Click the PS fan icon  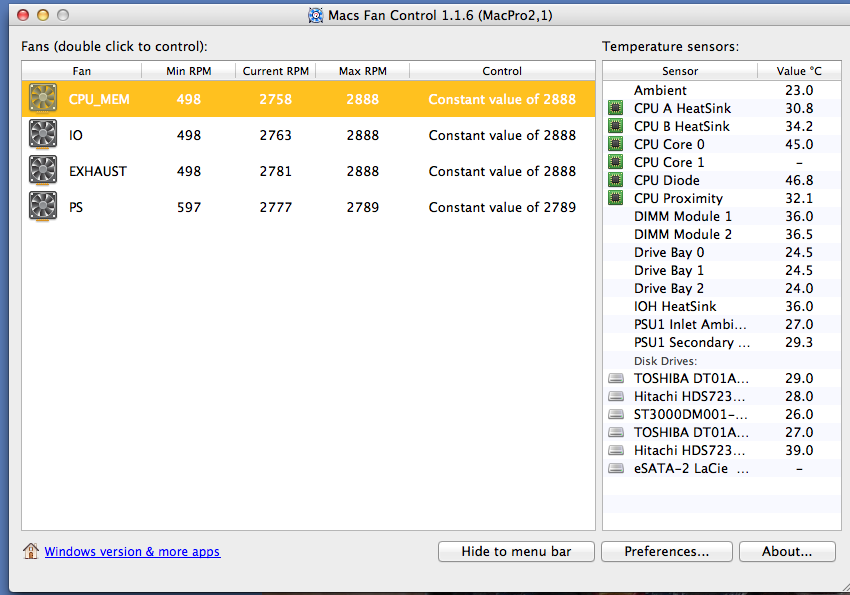[43, 206]
